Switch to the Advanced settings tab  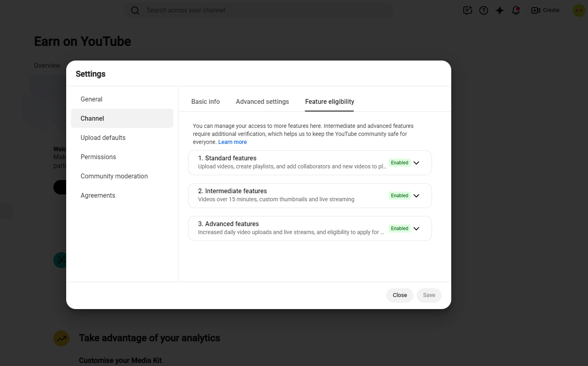[x=262, y=102]
